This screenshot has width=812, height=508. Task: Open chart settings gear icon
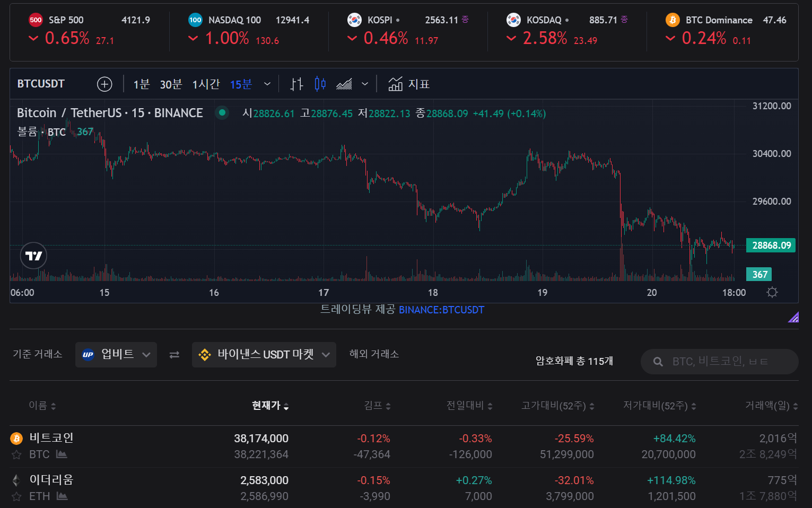772,292
